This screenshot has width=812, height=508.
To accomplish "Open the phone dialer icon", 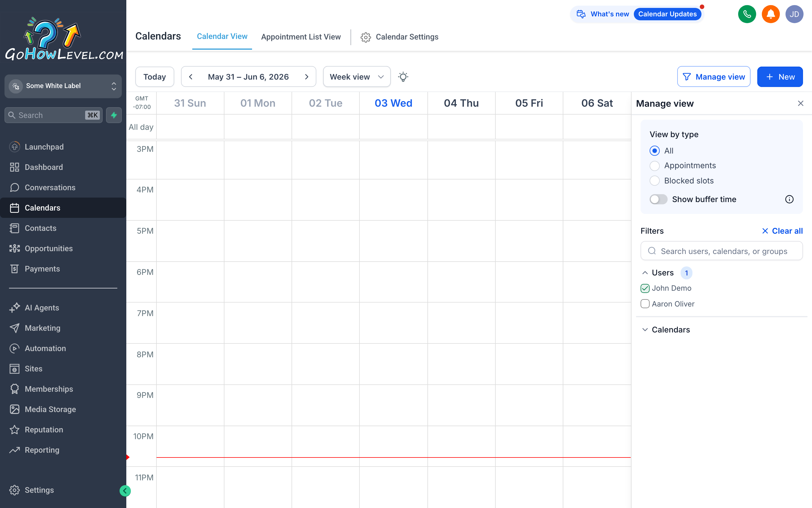I will click(x=747, y=14).
